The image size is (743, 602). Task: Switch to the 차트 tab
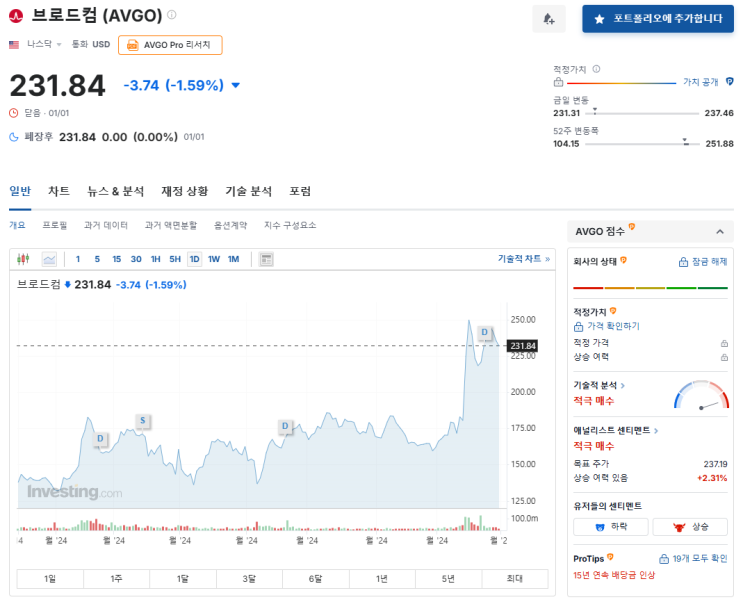click(x=59, y=191)
